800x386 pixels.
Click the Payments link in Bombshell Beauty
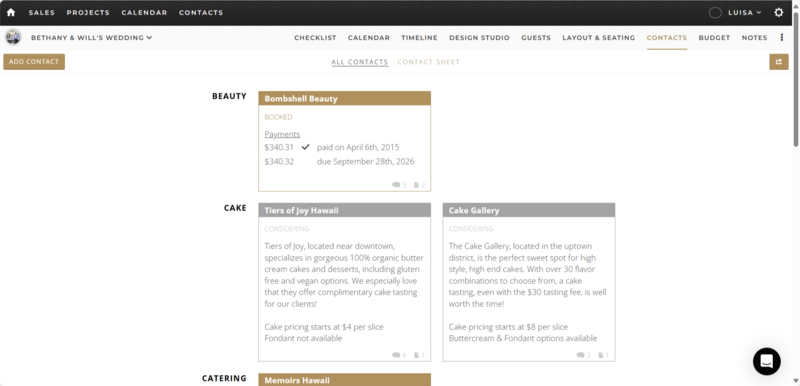pos(282,134)
